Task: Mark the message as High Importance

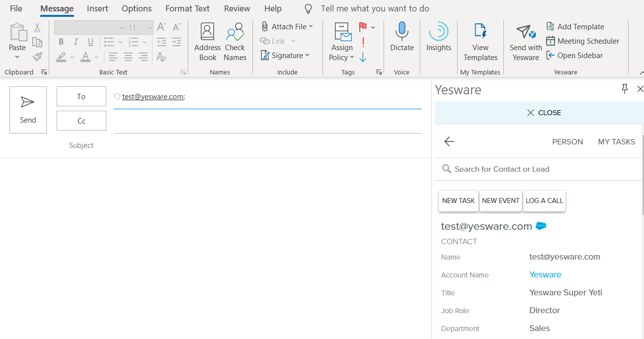Action: tap(363, 42)
